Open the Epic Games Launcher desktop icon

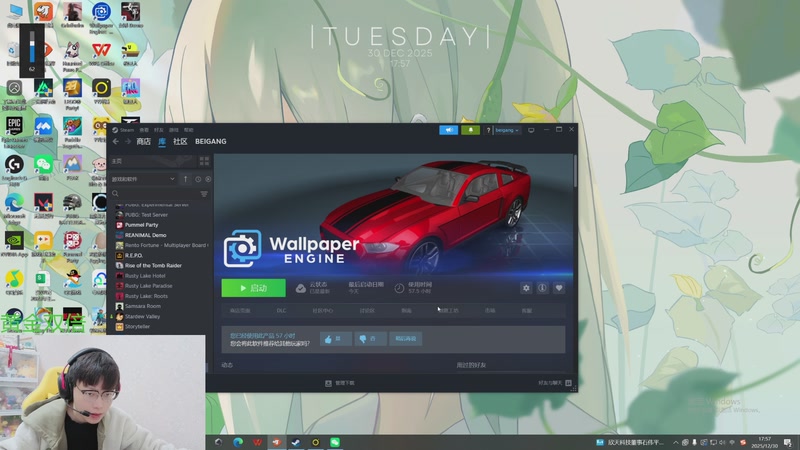pos(14,131)
